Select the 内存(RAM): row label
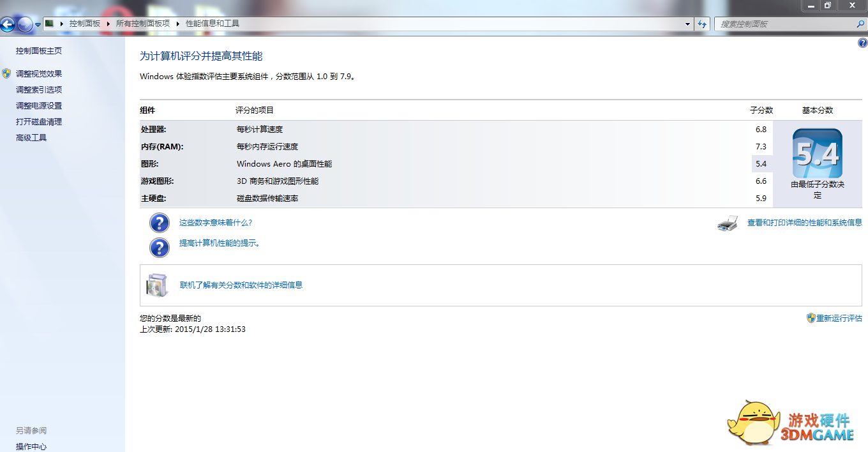868x452 pixels. [162, 147]
